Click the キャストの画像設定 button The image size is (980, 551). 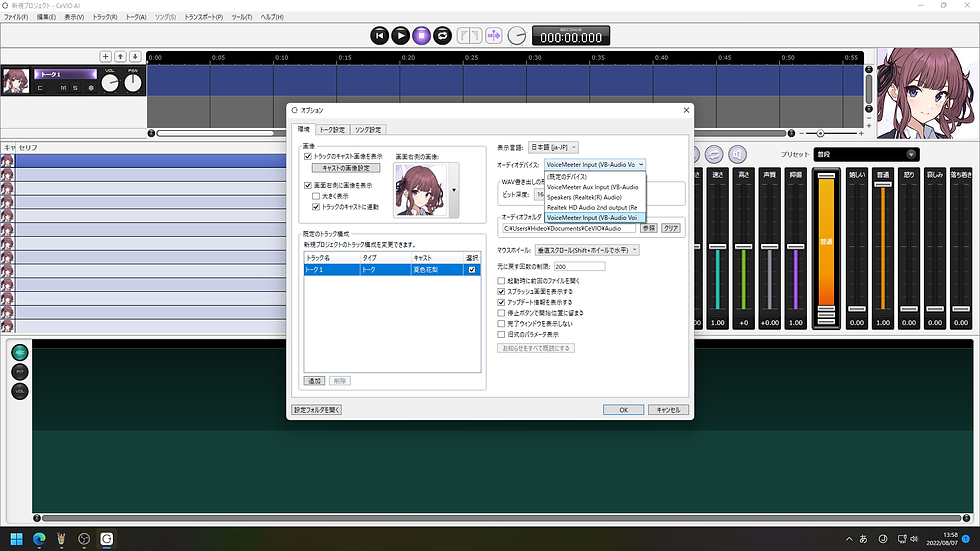click(346, 168)
